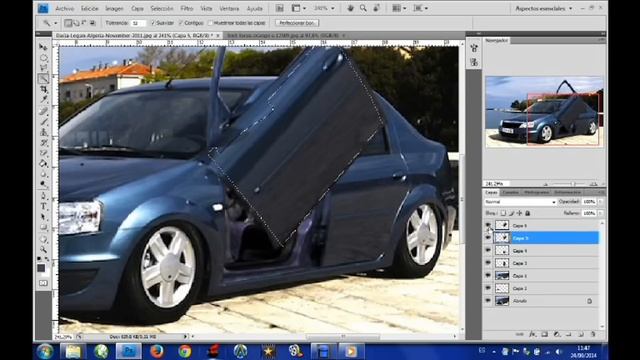This screenshot has height=360, width=640.
Task: Open the Filtro menu
Action: [187, 8]
